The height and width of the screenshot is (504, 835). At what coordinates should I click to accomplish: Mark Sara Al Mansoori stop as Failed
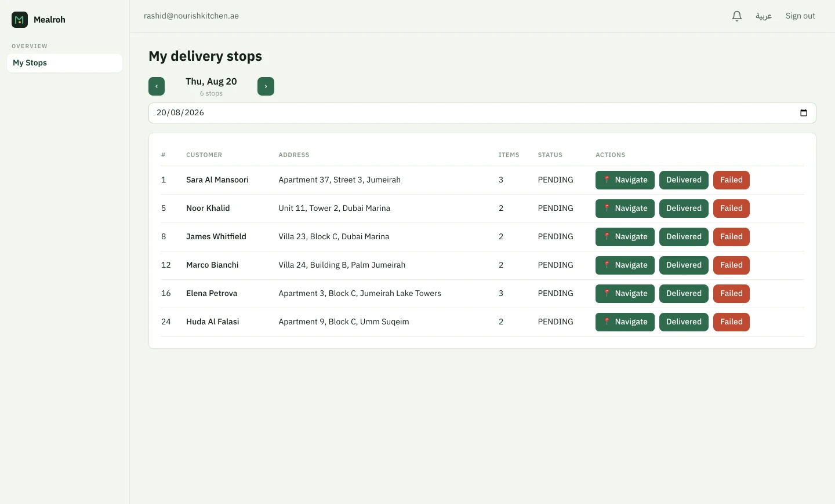pos(731,180)
